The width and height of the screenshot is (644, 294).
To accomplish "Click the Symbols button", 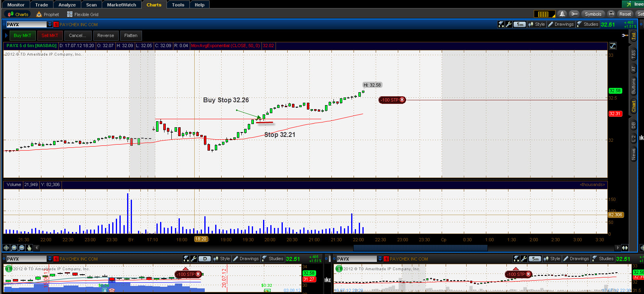I will [x=593, y=14].
